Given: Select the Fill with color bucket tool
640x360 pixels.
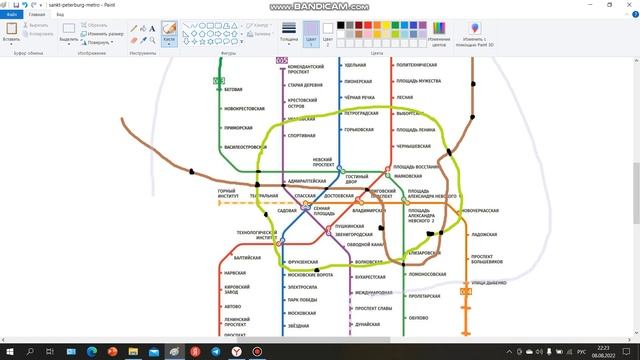Looking at the screenshot, I should (143, 29).
